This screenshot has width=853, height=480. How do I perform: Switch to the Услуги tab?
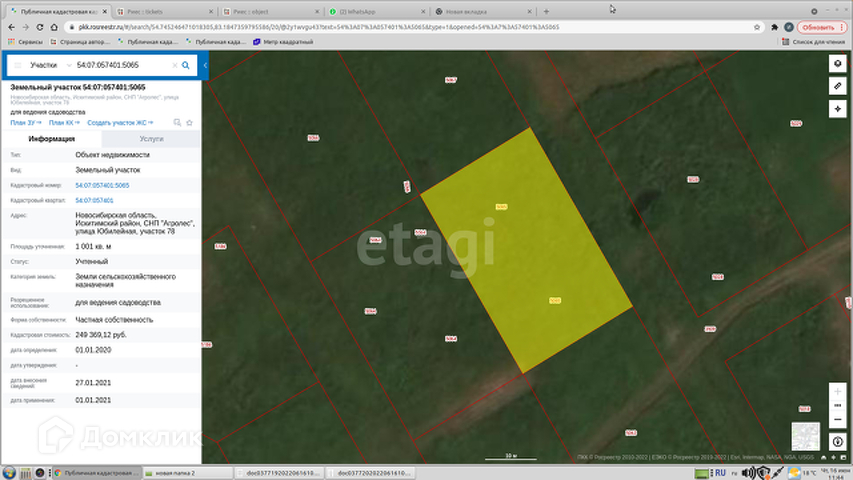(151, 139)
